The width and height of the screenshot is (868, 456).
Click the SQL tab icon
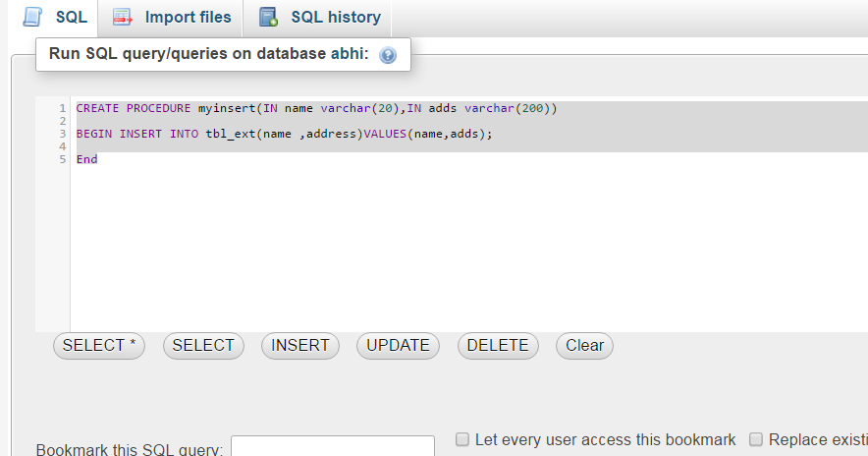click(32, 18)
